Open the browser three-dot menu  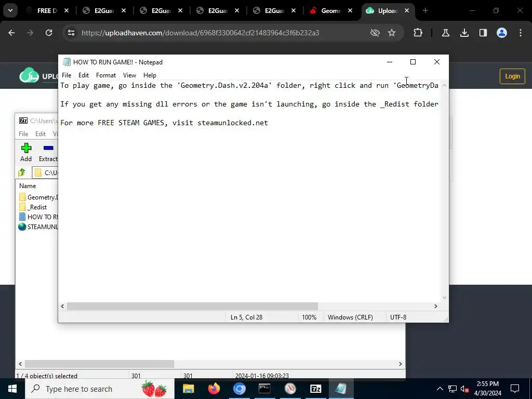coord(521,33)
